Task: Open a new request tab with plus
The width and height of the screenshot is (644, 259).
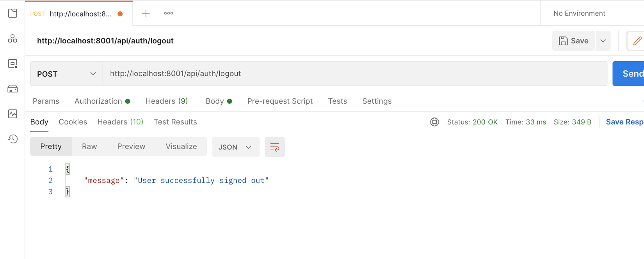Action: coord(146,13)
